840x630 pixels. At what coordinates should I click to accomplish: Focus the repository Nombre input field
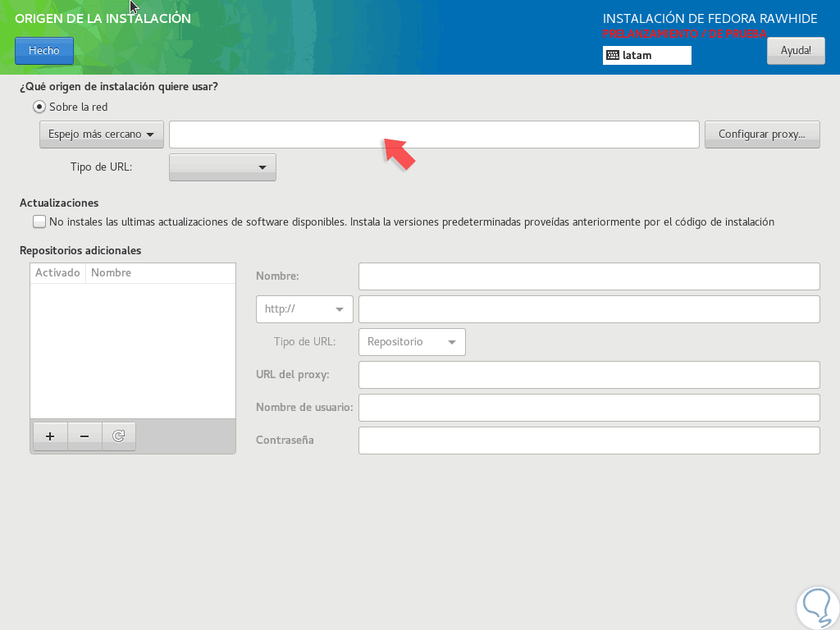tap(589, 276)
